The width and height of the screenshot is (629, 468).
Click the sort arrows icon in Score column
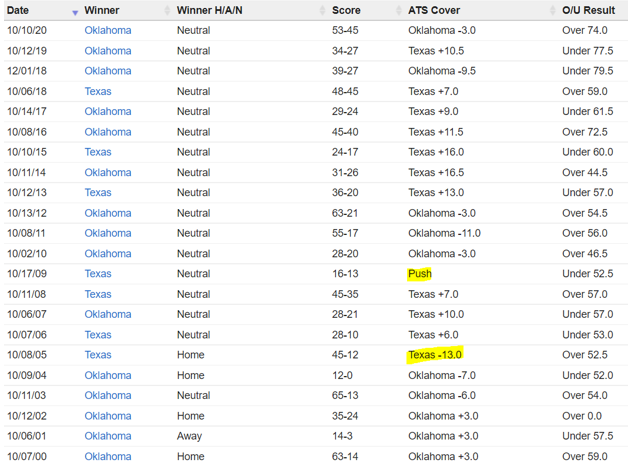[398, 11]
